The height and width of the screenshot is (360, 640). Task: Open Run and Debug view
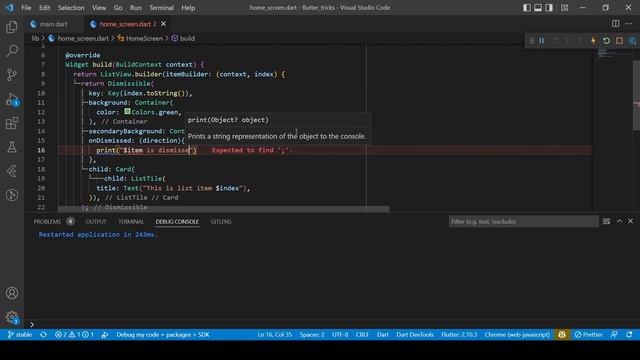tap(12, 100)
